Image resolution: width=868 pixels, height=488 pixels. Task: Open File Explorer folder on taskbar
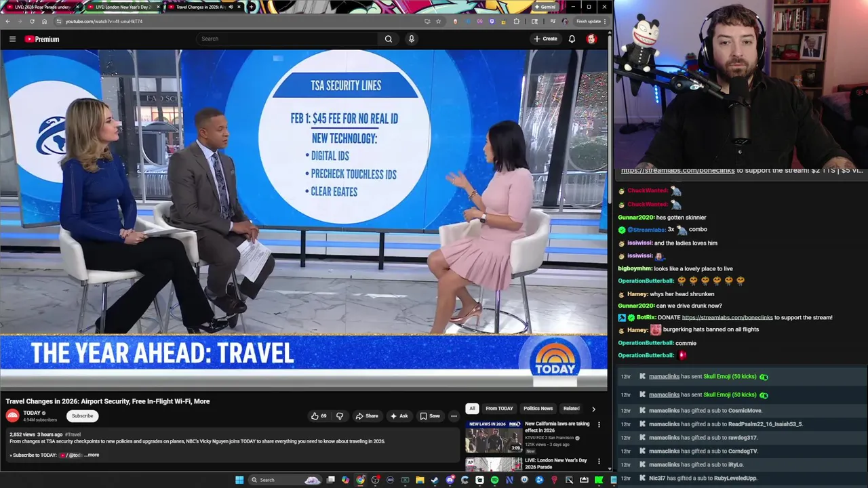[x=420, y=480]
